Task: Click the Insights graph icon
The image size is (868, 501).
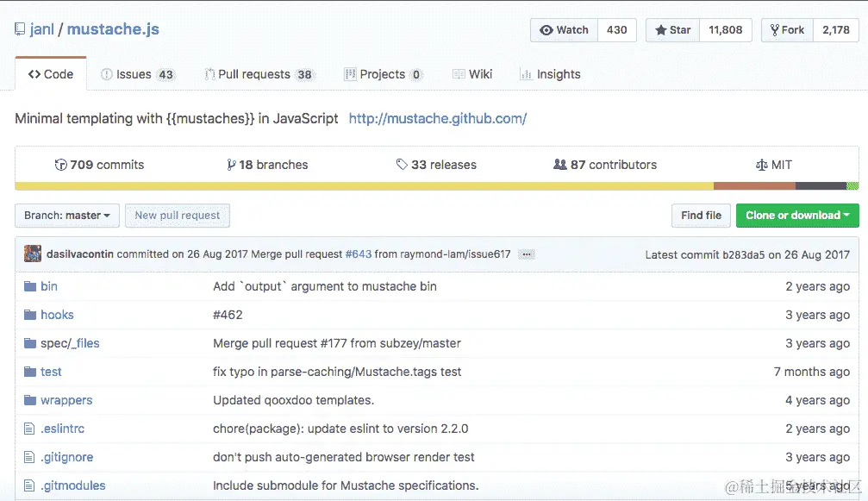Action: pyautogui.click(x=526, y=74)
